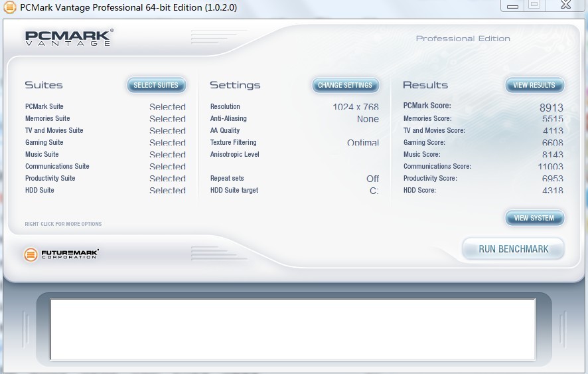Click the Anti-Aliasing value None
This screenshot has height=374, width=588.
tap(368, 119)
